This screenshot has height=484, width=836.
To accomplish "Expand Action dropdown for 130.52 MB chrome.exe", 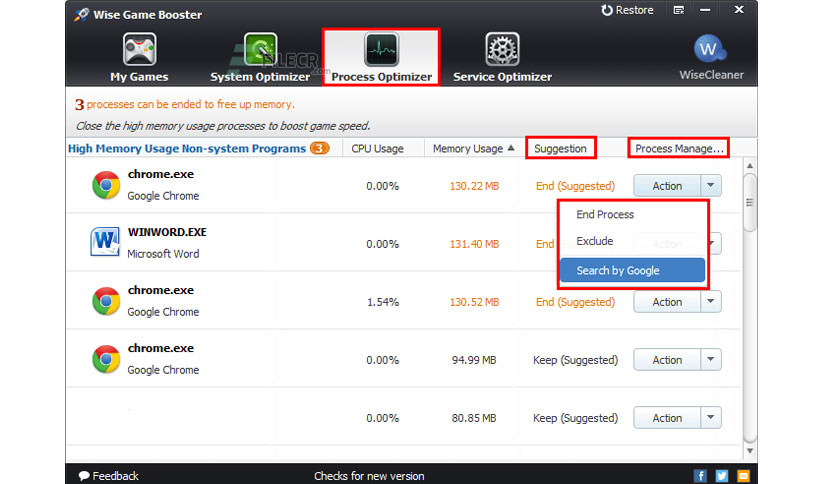I will pos(710,302).
